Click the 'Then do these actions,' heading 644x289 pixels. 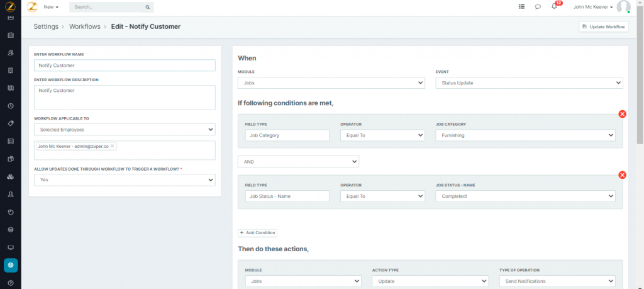tap(273, 249)
